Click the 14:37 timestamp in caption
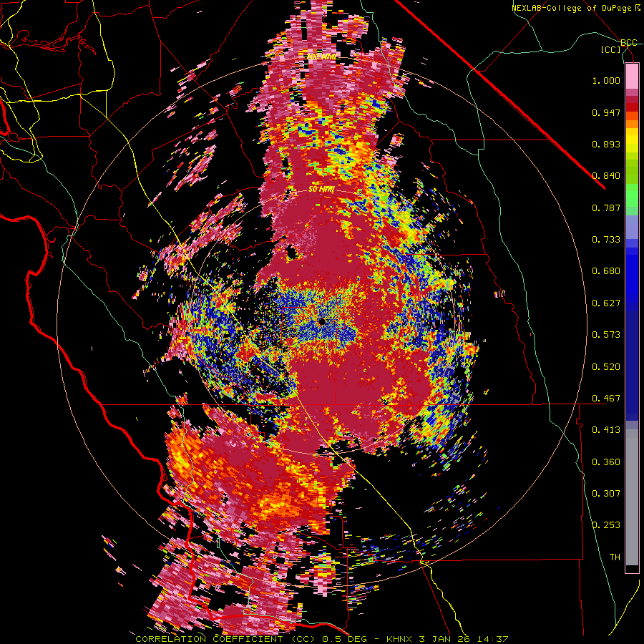644x644 pixels. tap(492, 639)
